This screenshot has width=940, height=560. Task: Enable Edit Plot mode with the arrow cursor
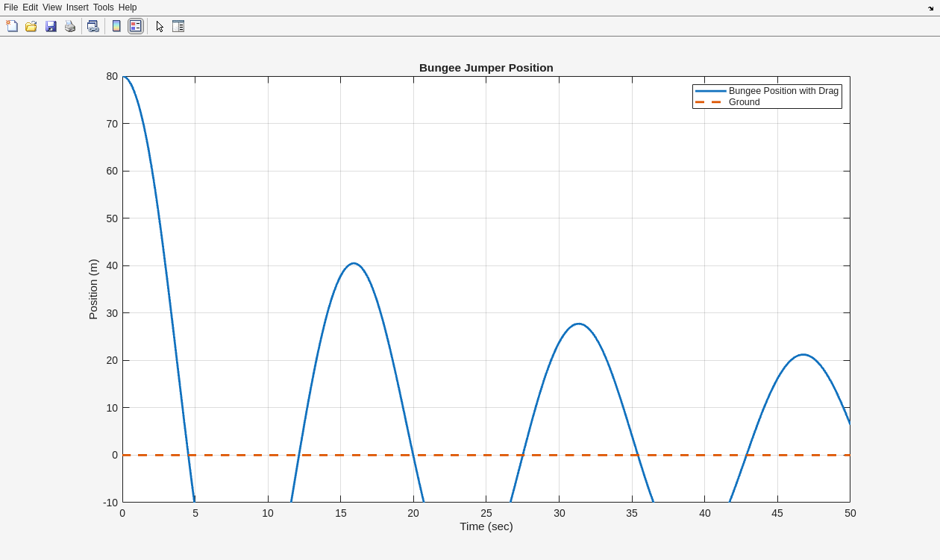click(x=160, y=26)
